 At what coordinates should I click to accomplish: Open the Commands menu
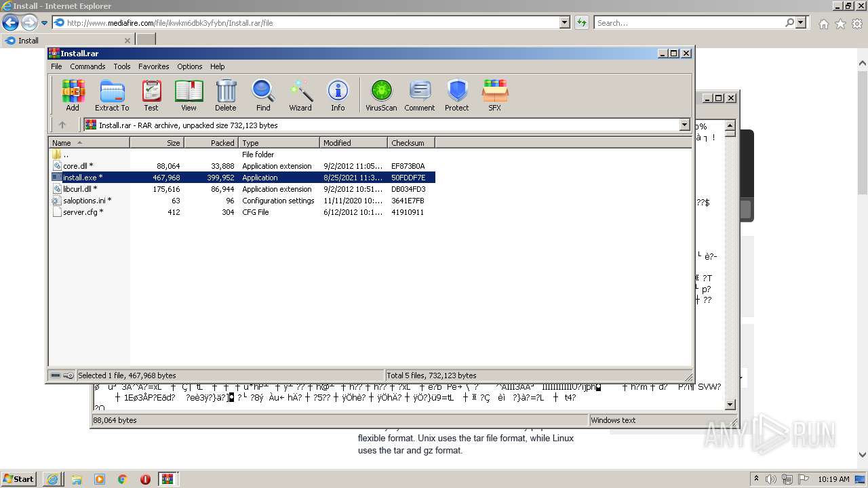pos(87,66)
